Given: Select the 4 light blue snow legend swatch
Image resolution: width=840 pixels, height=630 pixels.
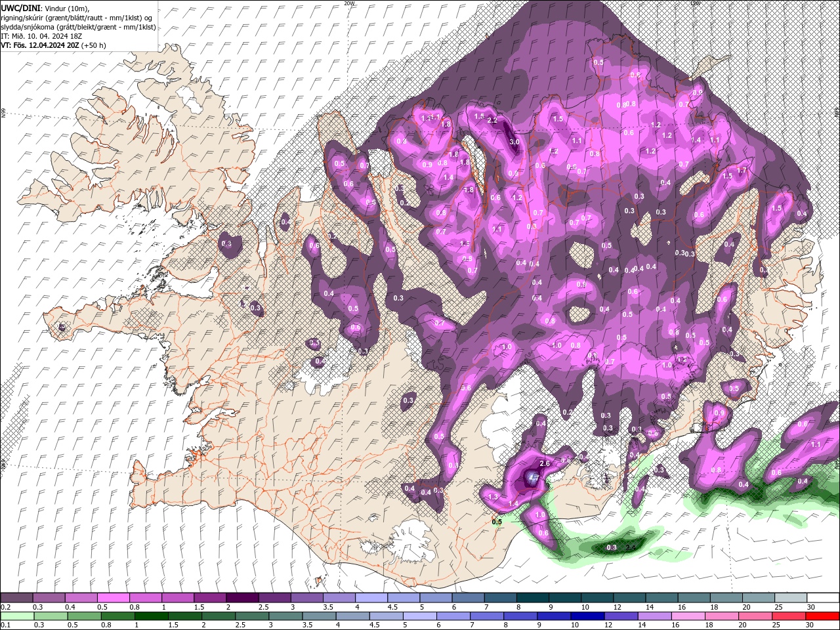Looking at the screenshot, I should pyautogui.click(x=371, y=598).
